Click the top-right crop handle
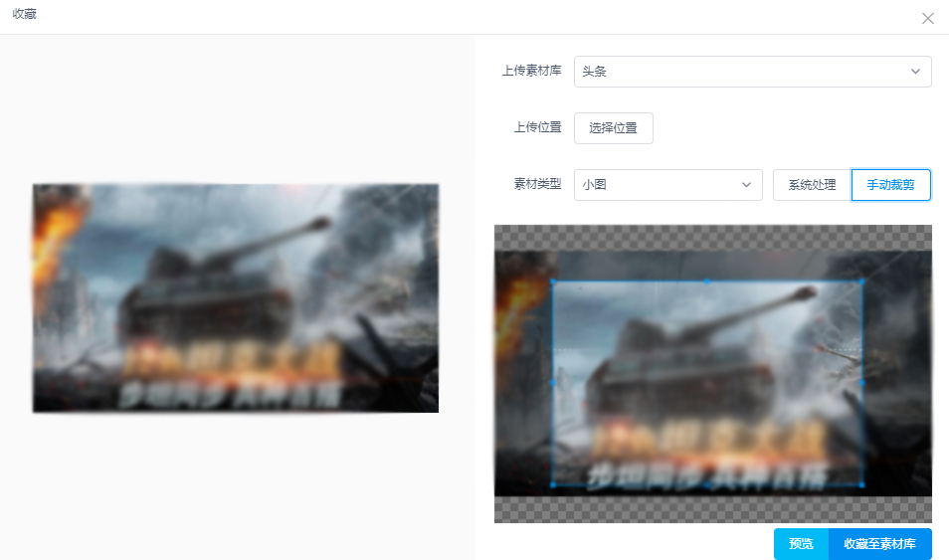The width and height of the screenshot is (949, 560). tap(861, 280)
